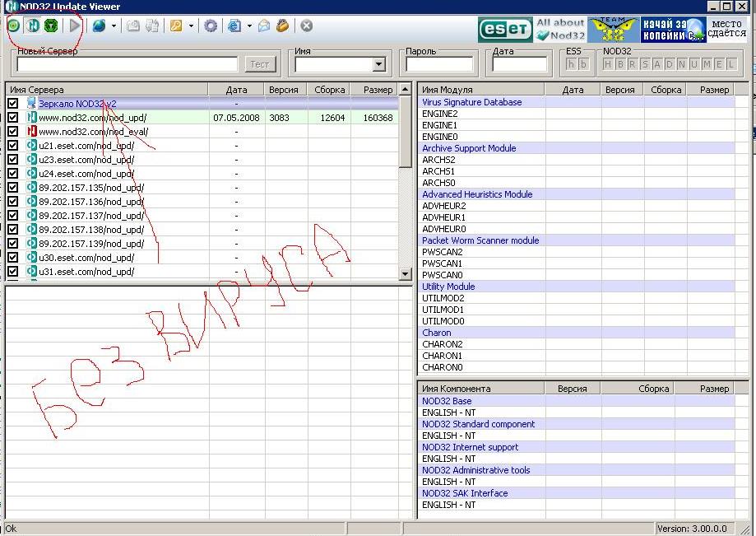Select the NOD32 Administrative tools component row
Screen dimensions: 756x536
576,470
